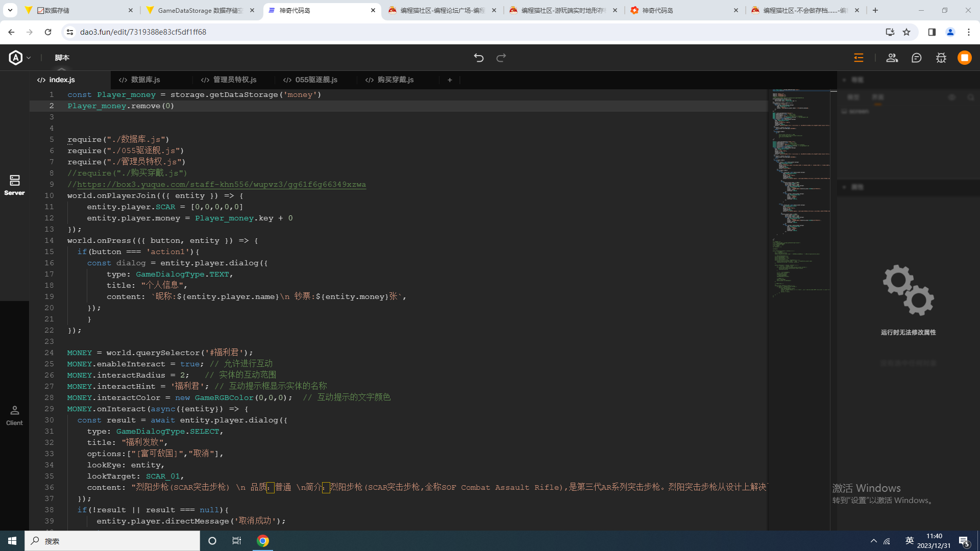Image resolution: width=980 pixels, height=551 pixels.
Task: Show hidden tray icons chevron
Action: [874, 541]
